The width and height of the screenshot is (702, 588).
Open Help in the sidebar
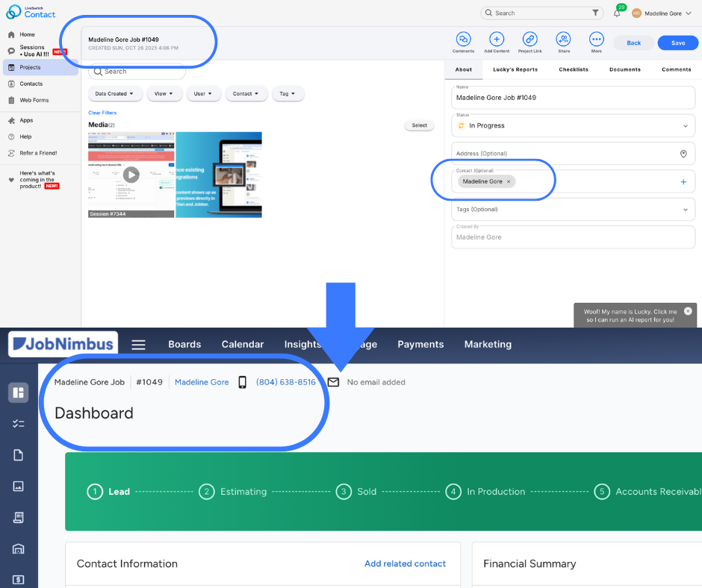coord(40,137)
